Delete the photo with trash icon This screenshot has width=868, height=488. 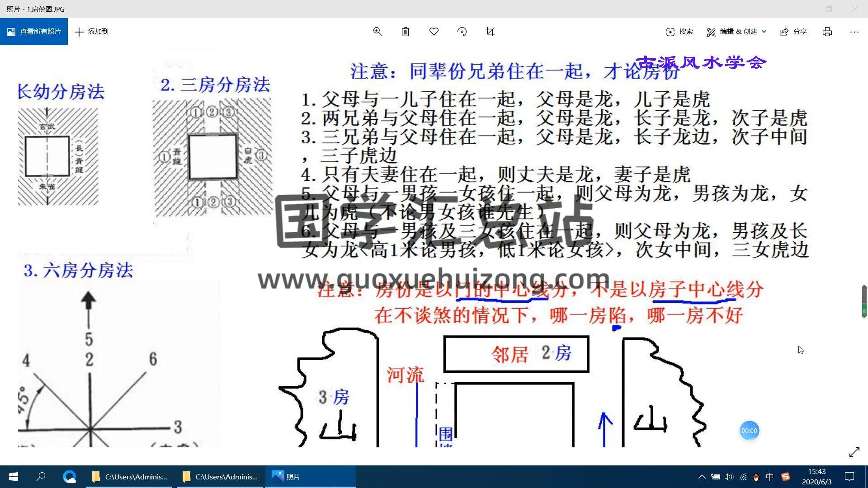coord(406,32)
